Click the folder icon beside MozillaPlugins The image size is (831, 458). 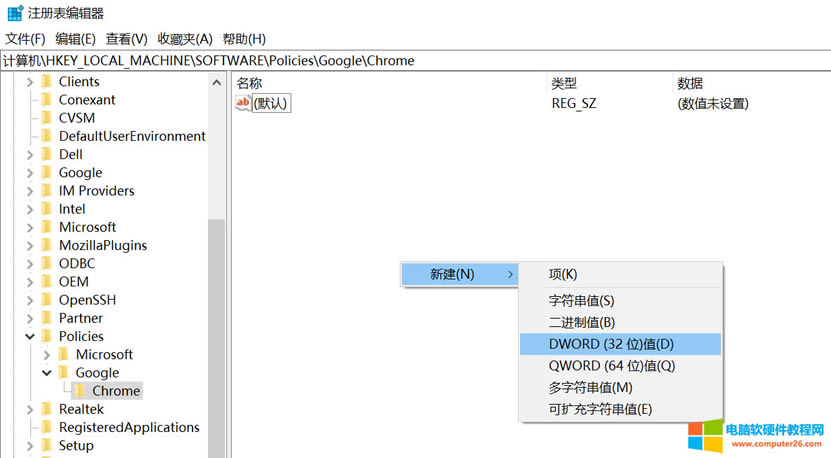[x=46, y=246]
